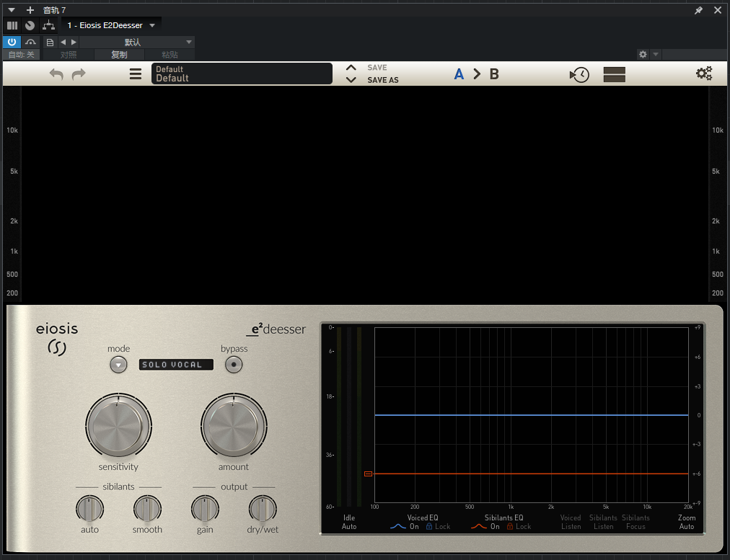Click the redo arrow icon
The height and width of the screenshot is (560, 730).
click(79, 74)
